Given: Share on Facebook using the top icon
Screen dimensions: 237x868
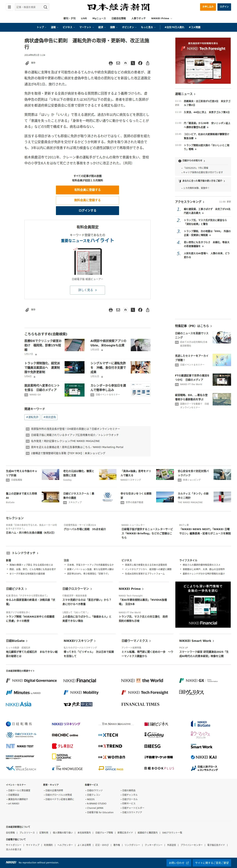Looking at the screenshot, I should click(140, 63).
